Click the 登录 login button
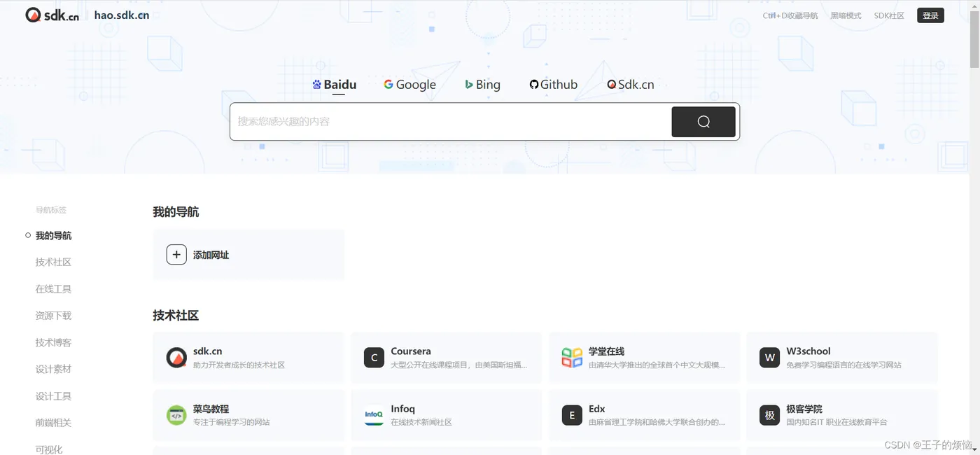Image resolution: width=980 pixels, height=455 pixels. click(930, 15)
